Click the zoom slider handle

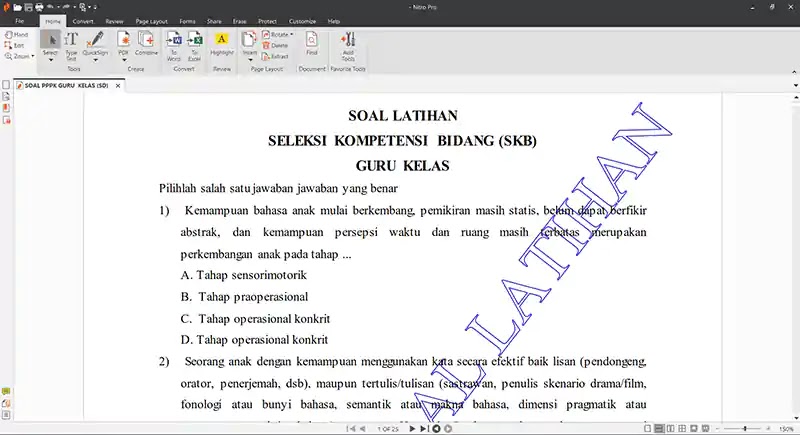(745, 429)
